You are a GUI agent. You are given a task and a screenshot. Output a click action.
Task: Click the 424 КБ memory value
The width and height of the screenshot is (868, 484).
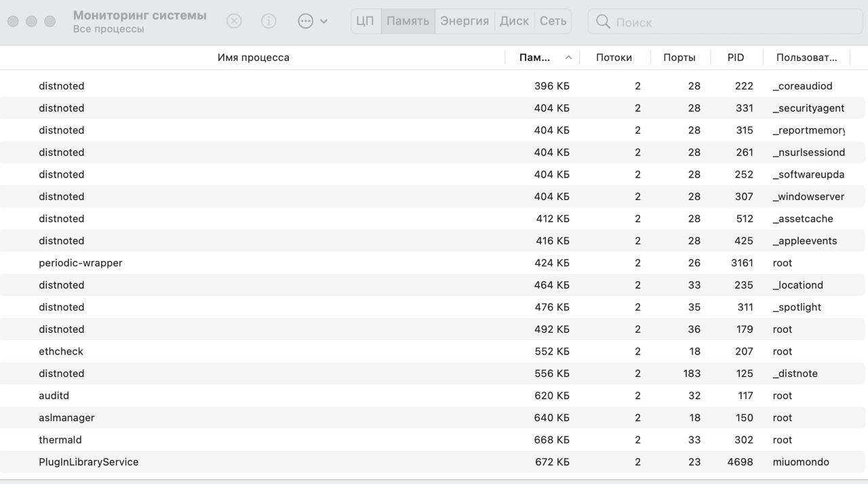pyautogui.click(x=552, y=263)
